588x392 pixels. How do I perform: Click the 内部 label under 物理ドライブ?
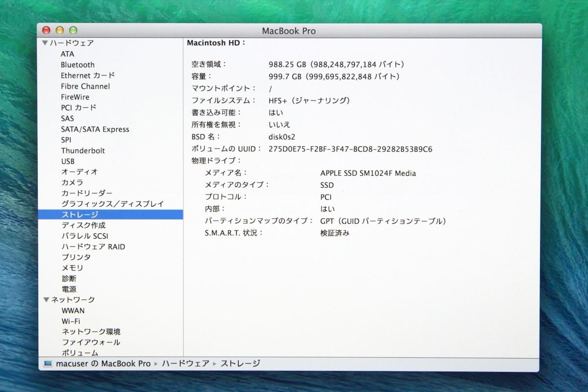pyautogui.click(x=215, y=209)
